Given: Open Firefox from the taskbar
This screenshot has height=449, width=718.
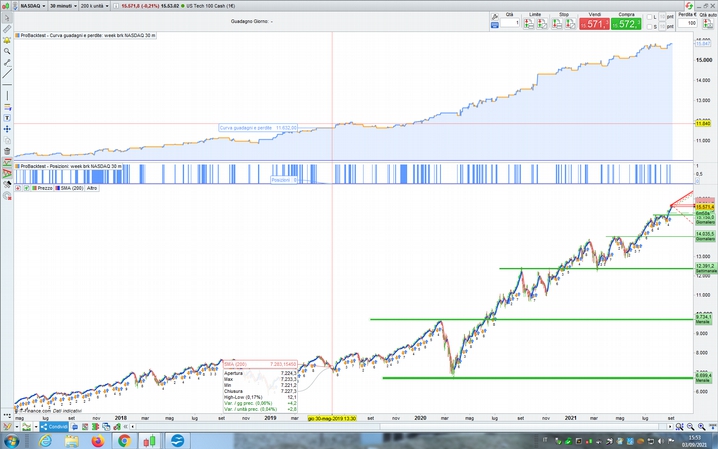Looking at the screenshot, I should [x=98, y=441].
